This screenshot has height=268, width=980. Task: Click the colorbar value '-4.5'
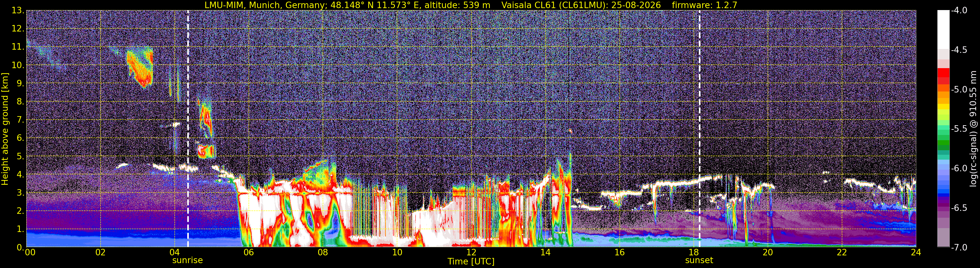point(959,50)
